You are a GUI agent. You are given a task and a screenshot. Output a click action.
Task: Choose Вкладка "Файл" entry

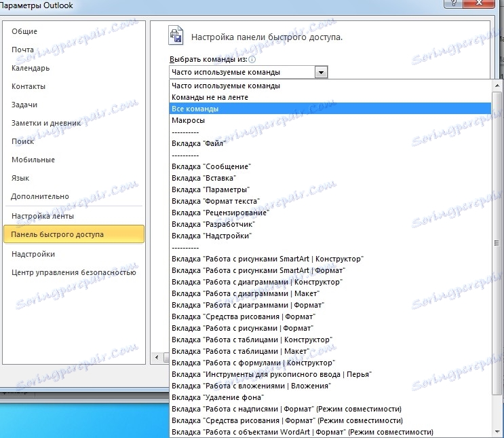pyautogui.click(x=330, y=143)
